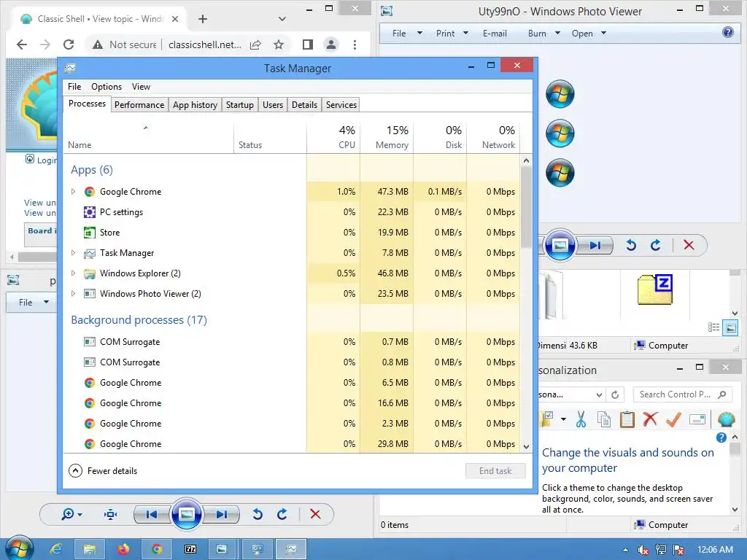Click the Start orb on taskbar
Screen dimensions: 747x560
tap(19, 548)
